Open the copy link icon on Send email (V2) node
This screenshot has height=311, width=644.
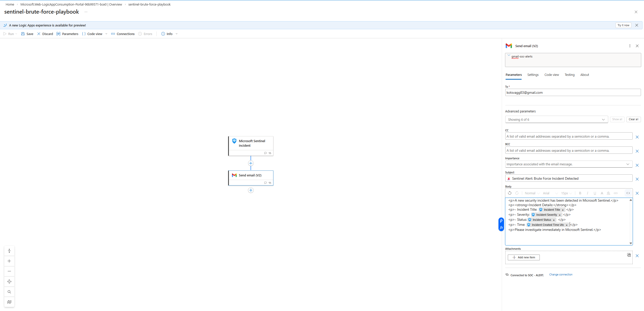[270, 183]
